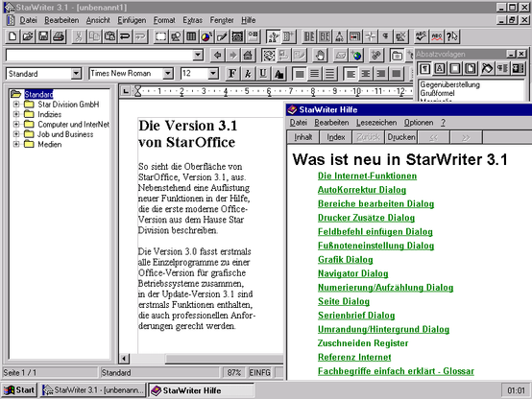This screenshot has width=532, height=399.
Task: Save the document using the floppy disk icon
Action: tap(43, 36)
